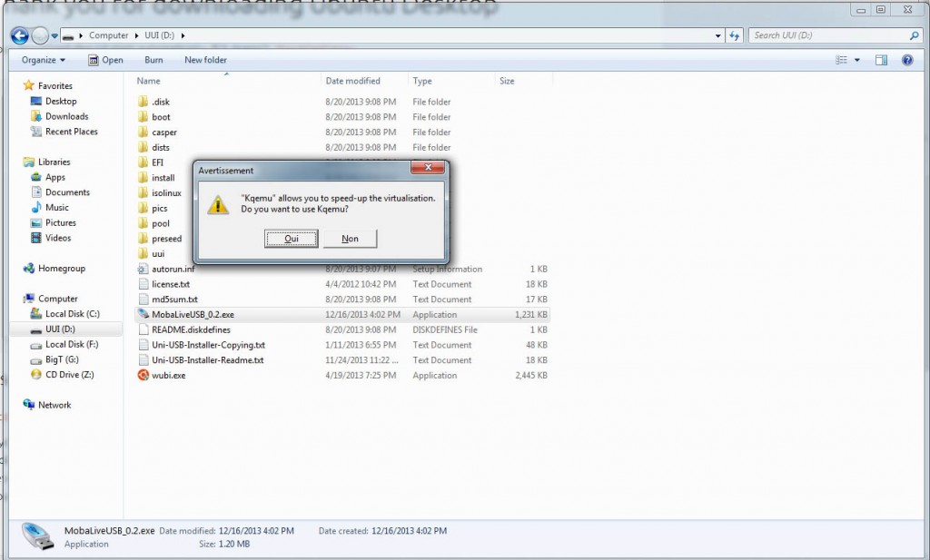
Task: Click Burn in the toolbar
Action: [153, 60]
